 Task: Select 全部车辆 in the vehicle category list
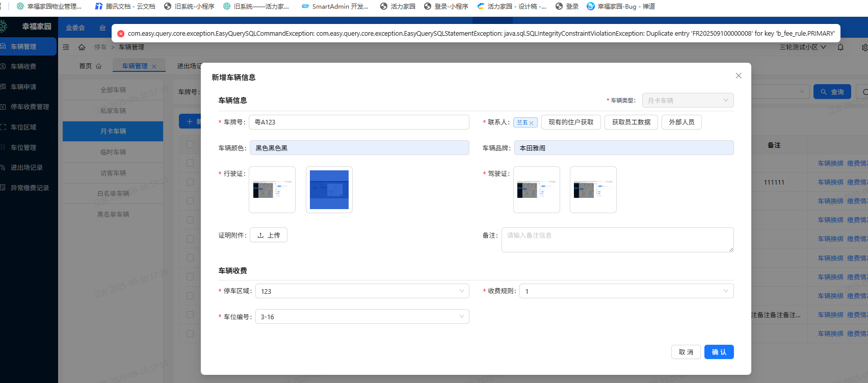point(113,90)
